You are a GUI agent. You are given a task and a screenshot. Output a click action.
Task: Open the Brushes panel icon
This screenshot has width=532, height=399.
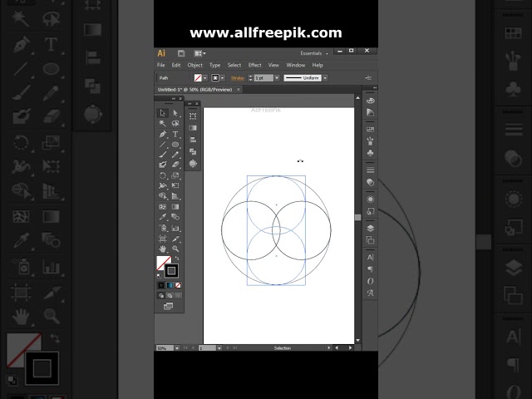(370, 141)
